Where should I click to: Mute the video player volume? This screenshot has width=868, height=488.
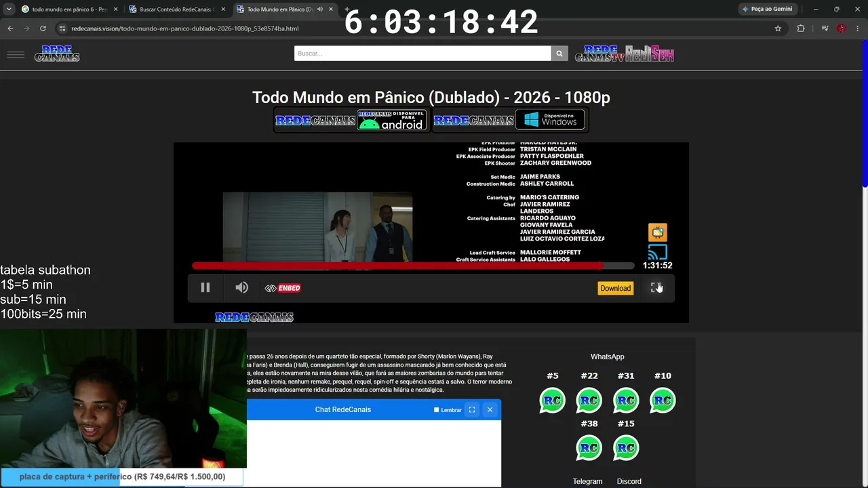pos(241,288)
